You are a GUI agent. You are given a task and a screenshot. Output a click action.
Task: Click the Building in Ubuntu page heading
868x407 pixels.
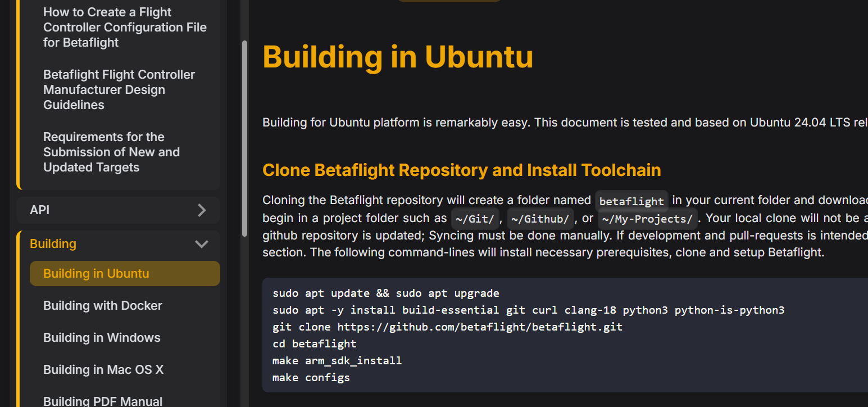coord(398,57)
